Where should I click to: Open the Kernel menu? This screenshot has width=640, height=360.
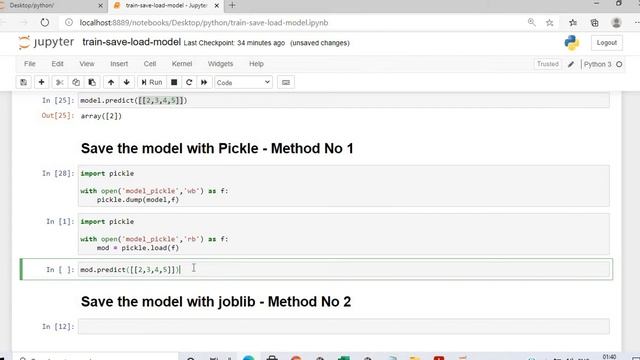[182, 64]
